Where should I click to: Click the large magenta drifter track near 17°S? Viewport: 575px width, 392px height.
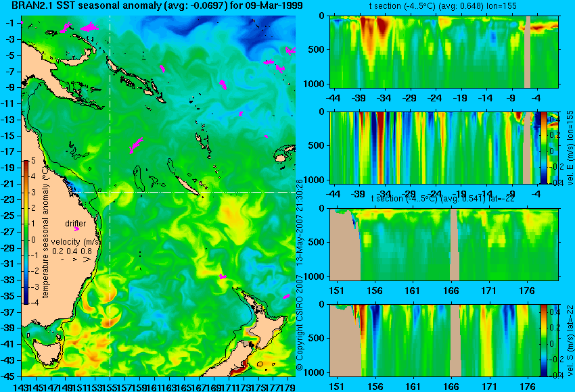(136, 145)
